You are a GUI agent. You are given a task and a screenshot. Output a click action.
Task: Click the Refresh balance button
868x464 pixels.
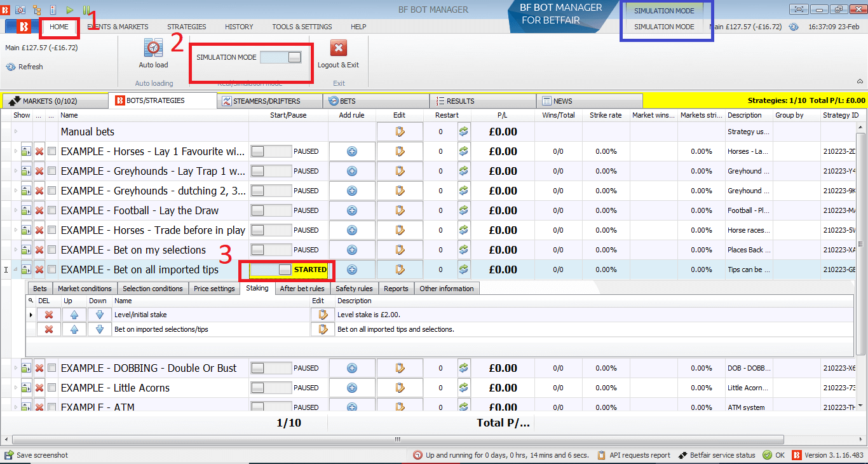25,67
